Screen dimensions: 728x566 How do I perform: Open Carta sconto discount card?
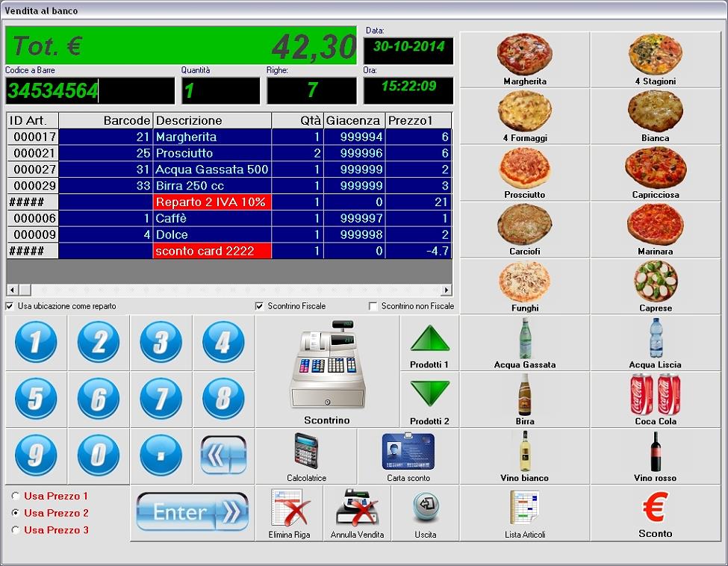point(408,453)
